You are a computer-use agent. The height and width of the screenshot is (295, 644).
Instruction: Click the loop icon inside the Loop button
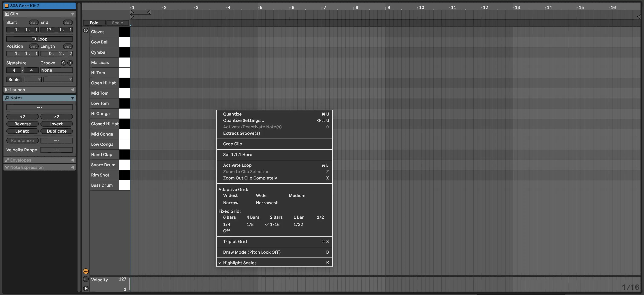coord(34,39)
